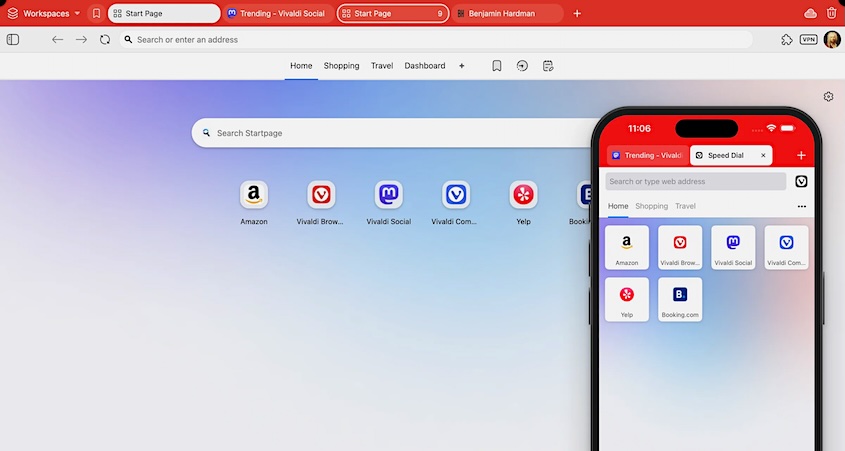Add a new speed dial group
The width and height of the screenshot is (845, 451).
coord(462,66)
